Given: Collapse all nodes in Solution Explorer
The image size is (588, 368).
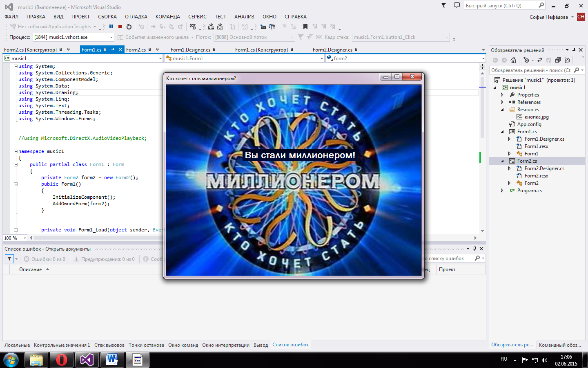Looking at the screenshot, I should pyautogui.click(x=558, y=60).
